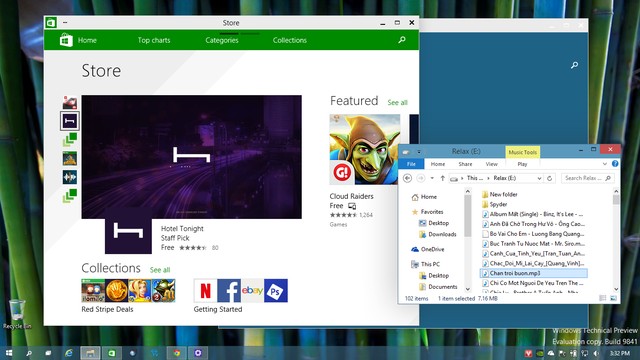The image size is (640, 360).
Task: Select the audio waveform spotlight thumbnail
Action: [x=70, y=177]
